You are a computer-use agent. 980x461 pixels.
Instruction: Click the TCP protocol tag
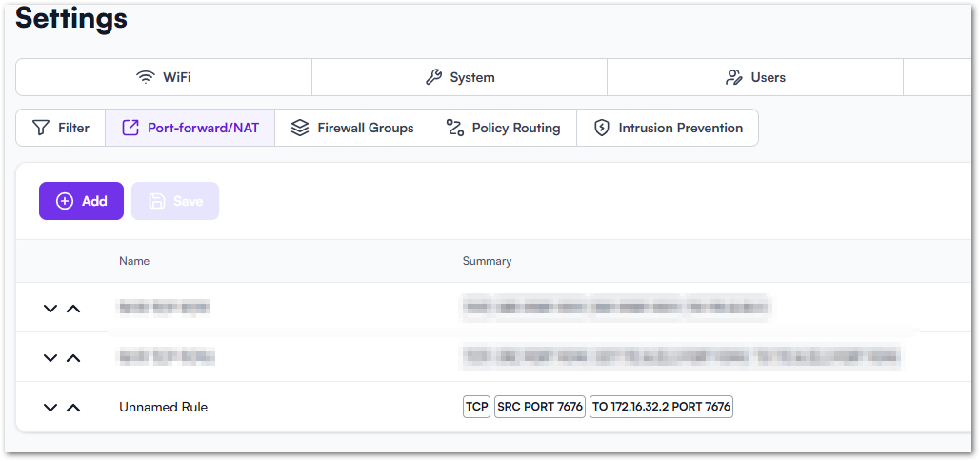(x=476, y=407)
